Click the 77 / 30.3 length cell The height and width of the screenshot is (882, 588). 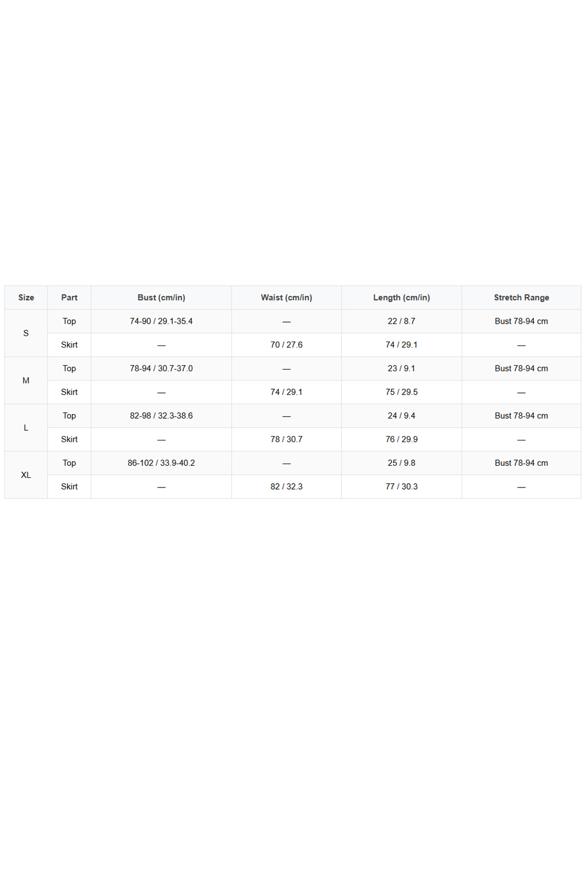(x=402, y=487)
